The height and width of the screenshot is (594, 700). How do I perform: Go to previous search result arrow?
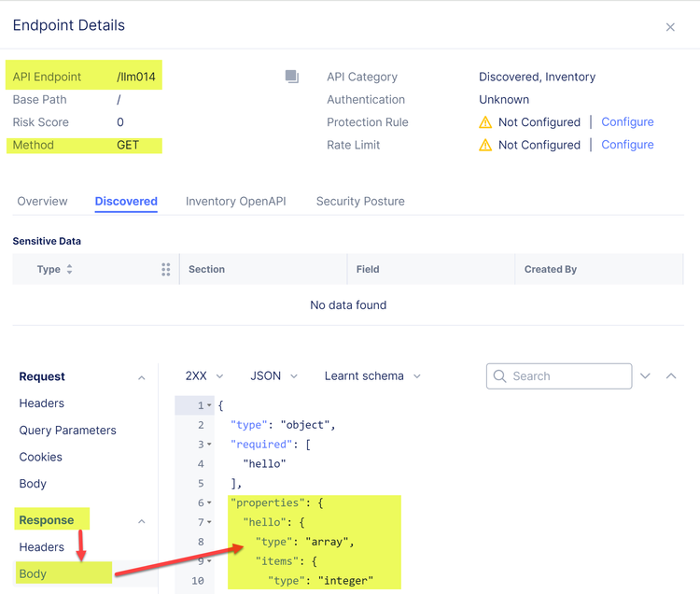671,376
